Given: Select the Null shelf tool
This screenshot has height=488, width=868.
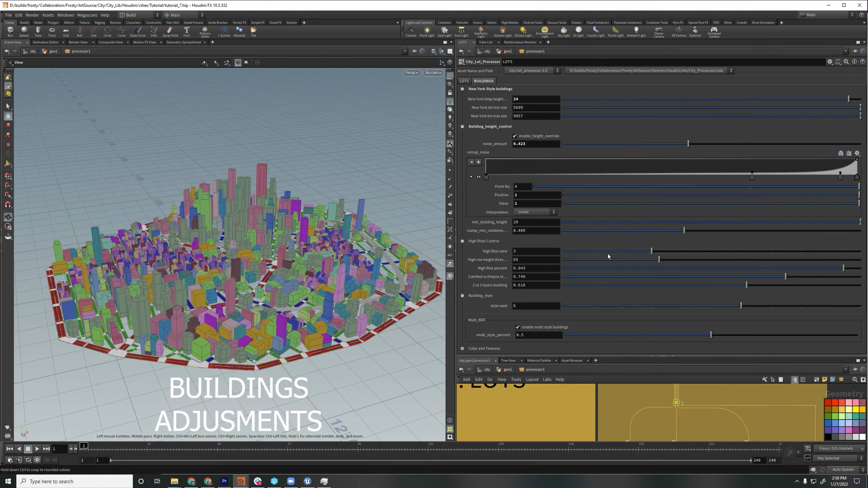Looking at the screenshot, I should click(x=80, y=32).
